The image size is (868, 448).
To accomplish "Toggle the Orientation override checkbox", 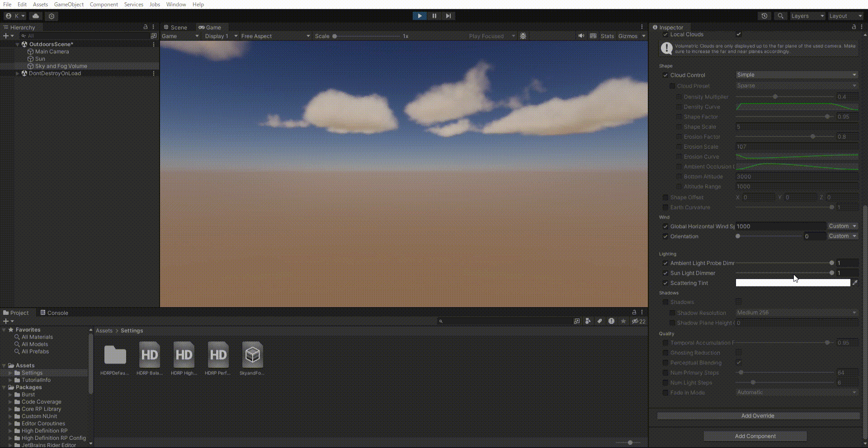I will tap(665, 236).
